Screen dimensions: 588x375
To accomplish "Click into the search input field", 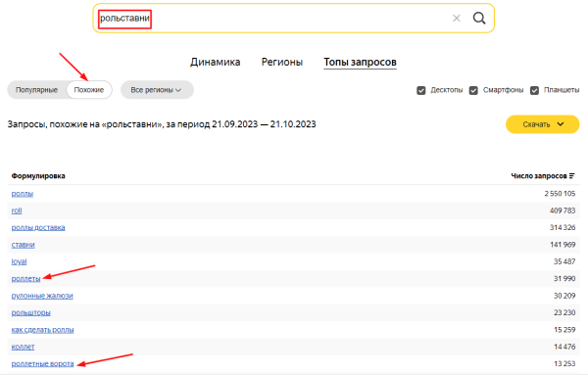I will tap(293, 18).
